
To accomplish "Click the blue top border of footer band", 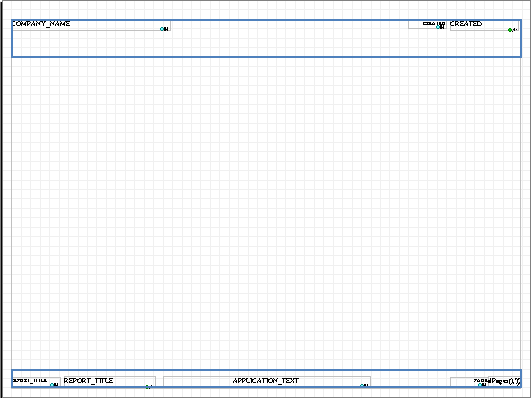I will [266, 370].
